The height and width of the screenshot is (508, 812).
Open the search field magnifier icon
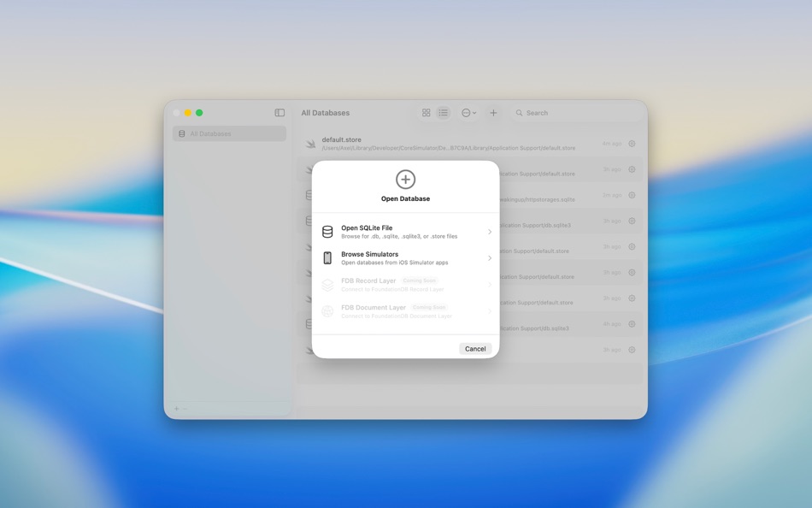click(x=520, y=112)
